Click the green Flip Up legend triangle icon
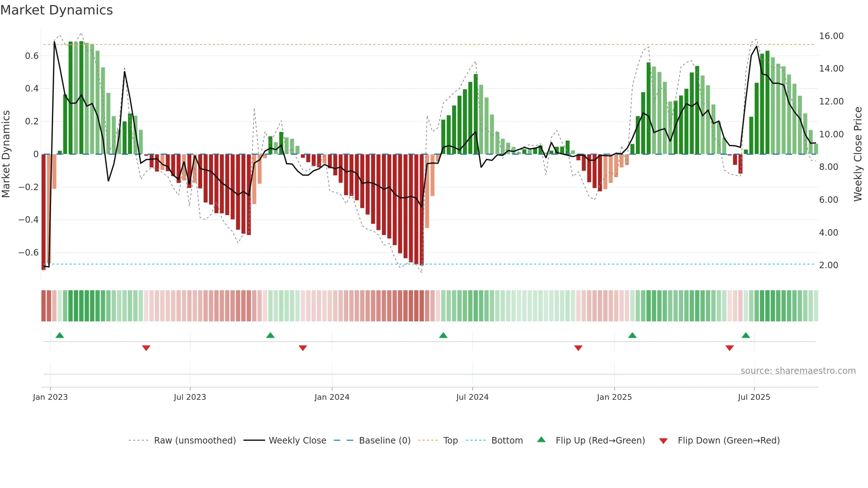The width and height of the screenshot is (868, 488). [x=541, y=440]
